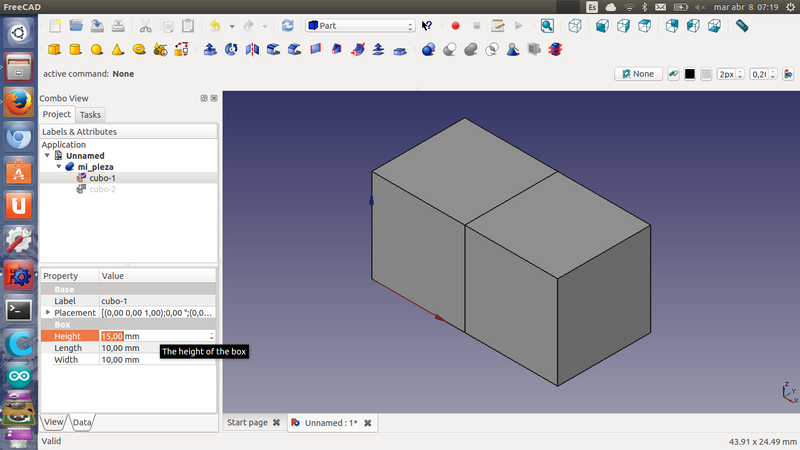800x450 pixels.
Task: Click the Length value field
Action: click(155, 348)
